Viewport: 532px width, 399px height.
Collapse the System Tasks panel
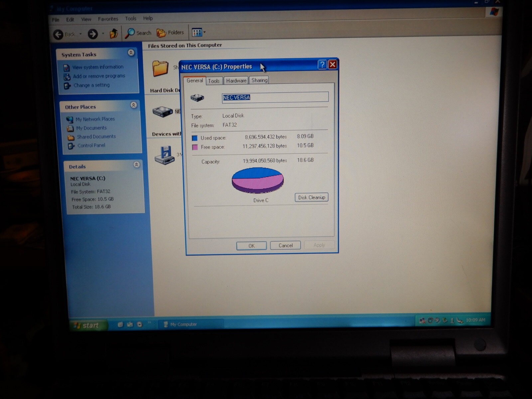131,53
